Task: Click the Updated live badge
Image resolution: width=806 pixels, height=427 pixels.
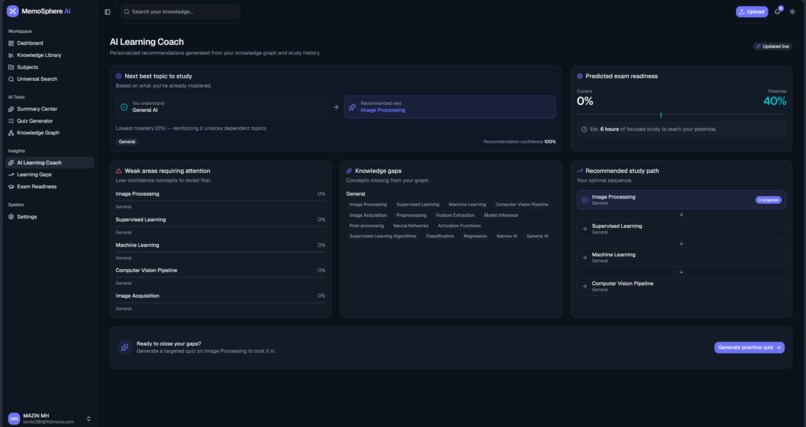Action: click(x=773, y=46)
